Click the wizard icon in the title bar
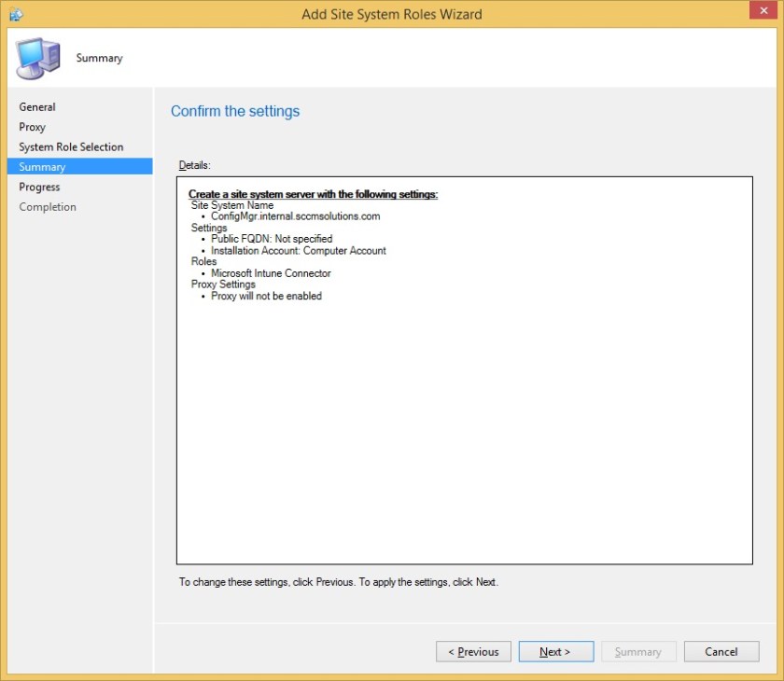 coord(17,14)
